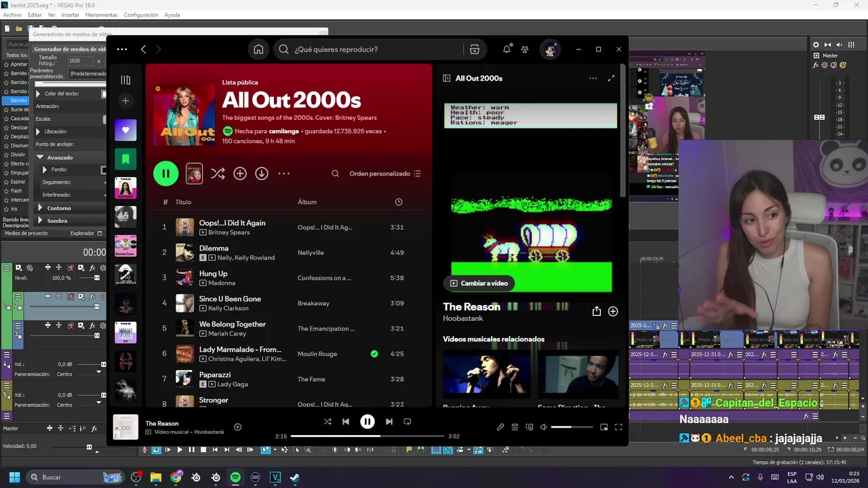Mute Spotify volume speaker icon
This screenshot has height=488, width=868.
544,427
